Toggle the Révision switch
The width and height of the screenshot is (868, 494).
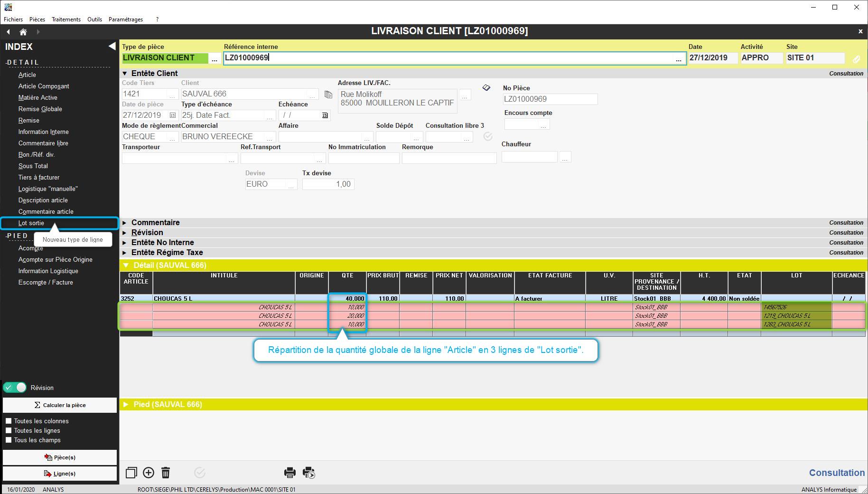(15, 388)
